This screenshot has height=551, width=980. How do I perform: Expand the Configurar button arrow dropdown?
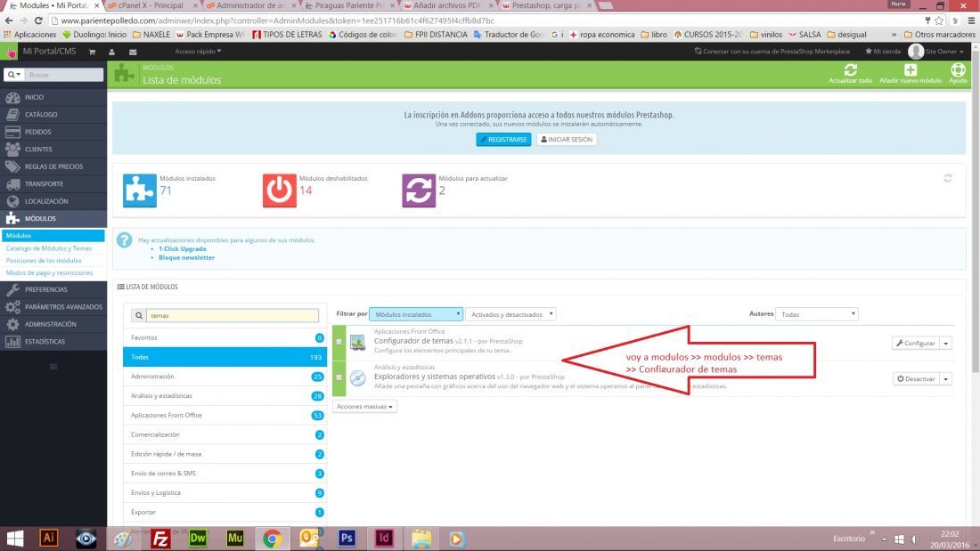945,343
